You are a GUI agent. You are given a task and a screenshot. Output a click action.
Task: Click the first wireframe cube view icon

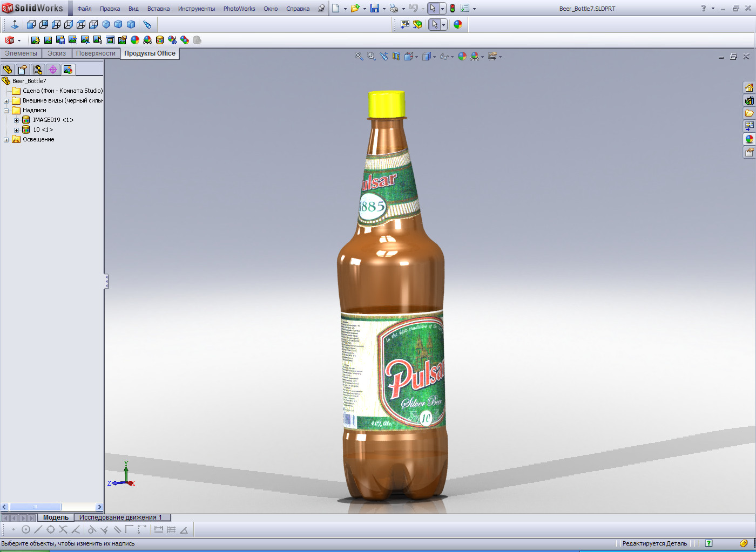point(31,24)
